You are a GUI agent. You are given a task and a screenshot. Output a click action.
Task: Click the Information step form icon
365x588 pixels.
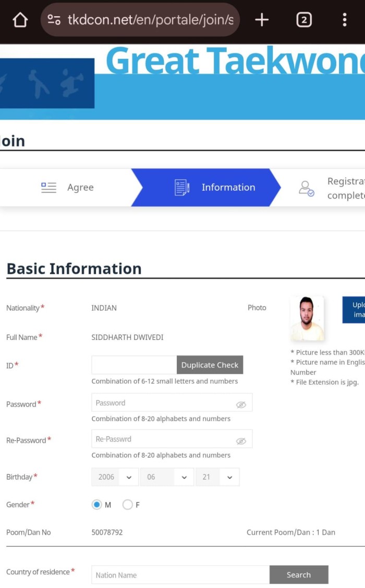point(181,188)
